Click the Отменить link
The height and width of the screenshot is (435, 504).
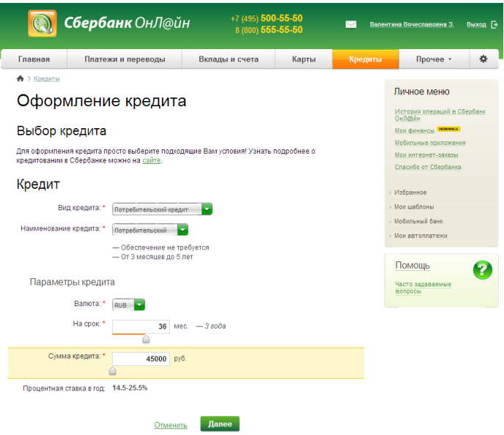pos(171,425)
